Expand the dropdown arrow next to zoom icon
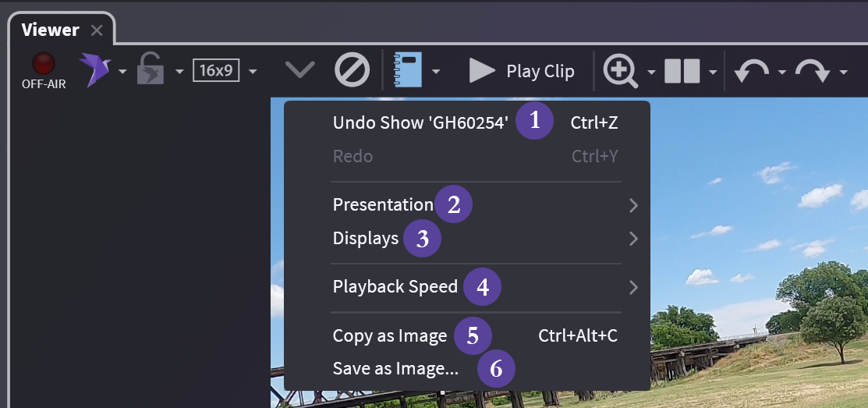The height and width of the screenshot is (408, 868). pos(650,73)
